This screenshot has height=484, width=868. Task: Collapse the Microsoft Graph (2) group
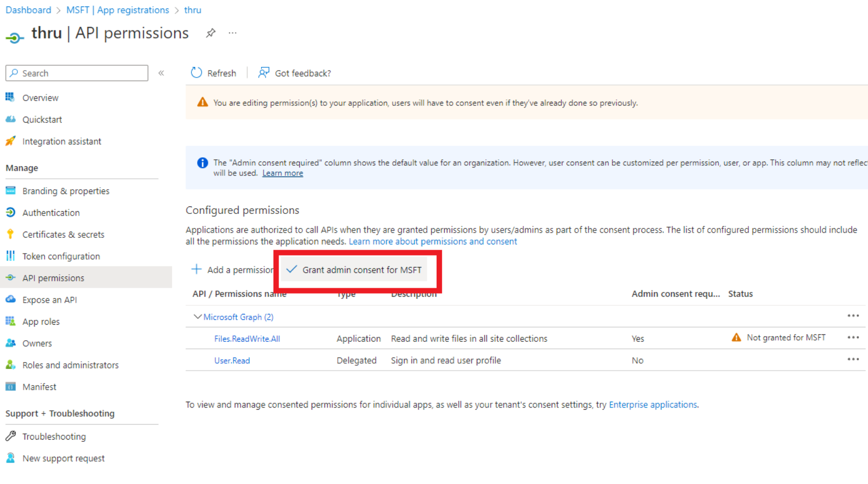pyautogui.click(x=197, y=317)
